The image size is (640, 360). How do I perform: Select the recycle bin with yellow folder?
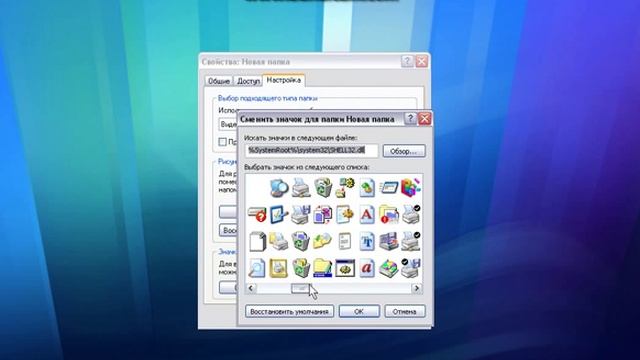pyautogui.click(x=301, y=268)
